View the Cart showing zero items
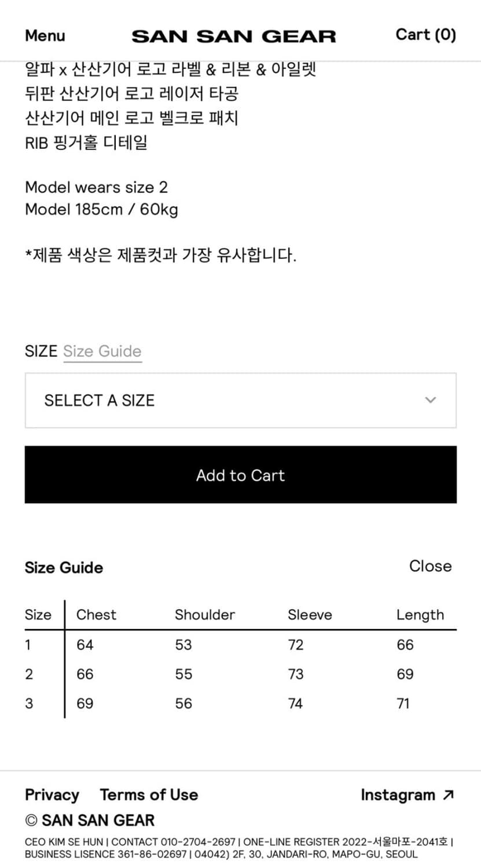The image size is (481, 868). point(425,35)
